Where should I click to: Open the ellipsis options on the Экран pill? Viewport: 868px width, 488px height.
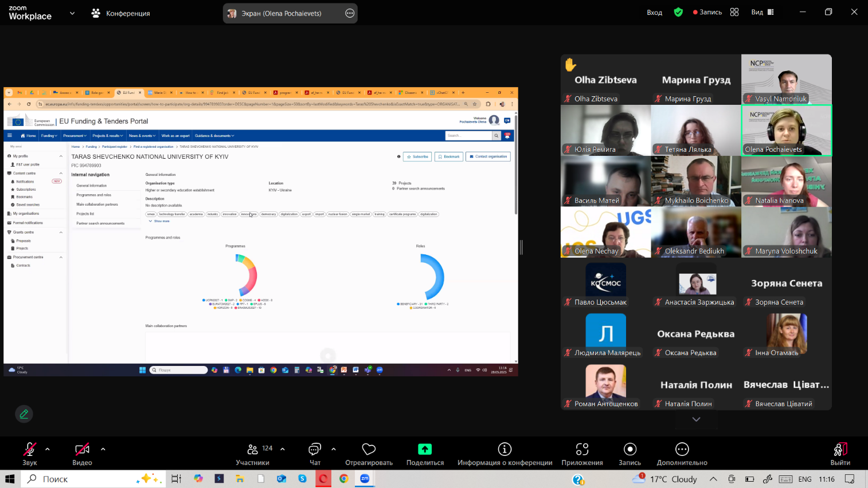[x=350, y=13]
